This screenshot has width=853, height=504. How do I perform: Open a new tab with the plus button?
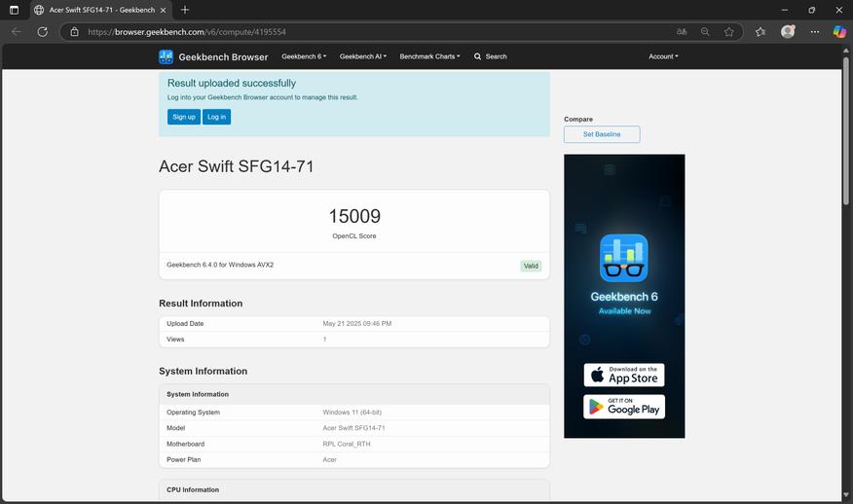185,10
